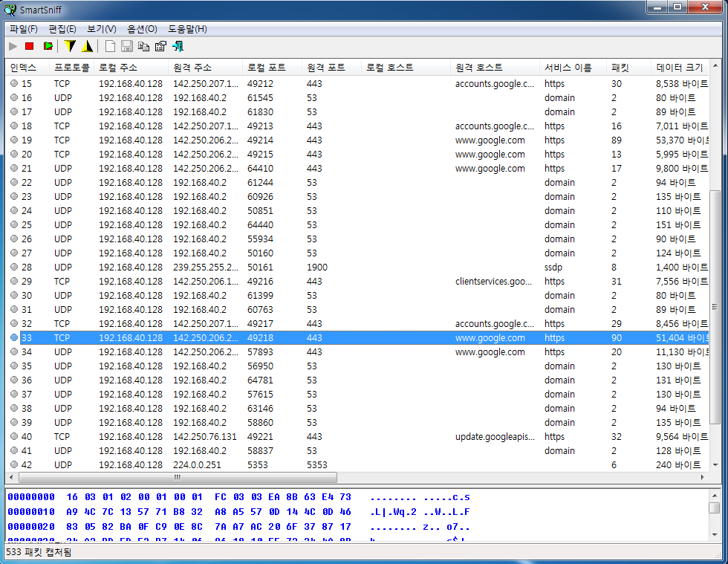Screen dimensions: 728x564
Task: Sort by the 로컬 주소 column header
Action: tap(131, 68)
